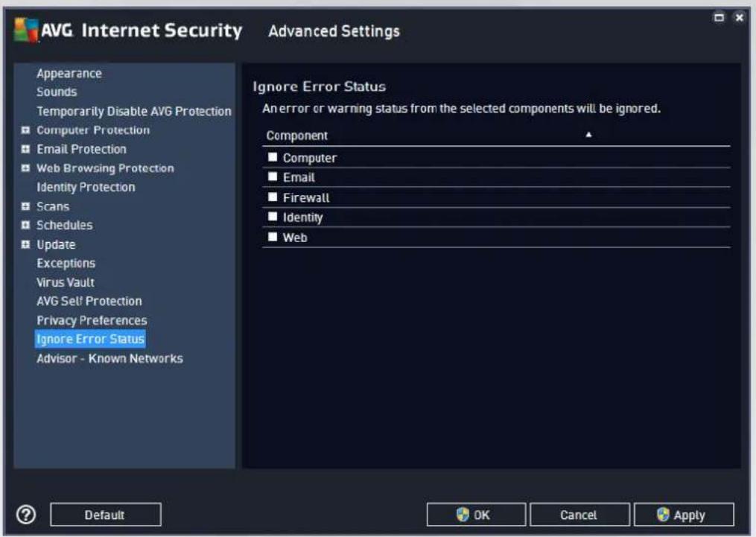Image resolution: width=756 pixels, height=537 pixels.
Task: Check the Identity component checkbox
Action: (x=273, y=217)
